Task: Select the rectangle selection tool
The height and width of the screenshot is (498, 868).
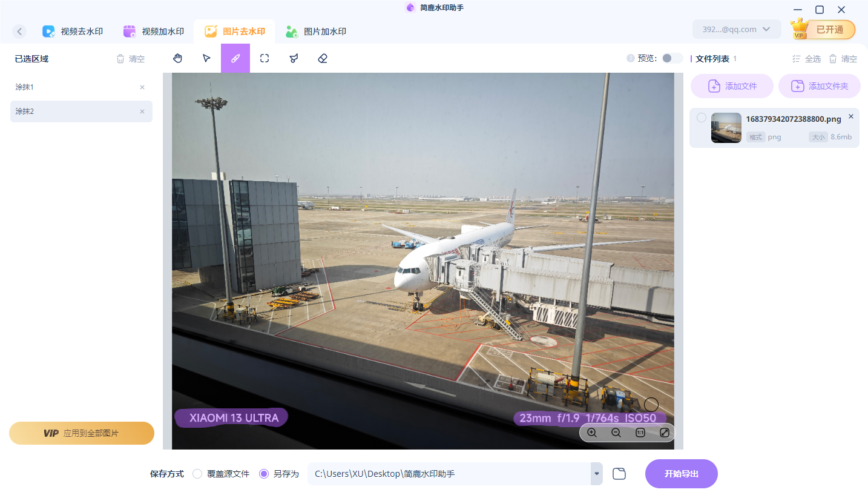Action: coord(265,58)
